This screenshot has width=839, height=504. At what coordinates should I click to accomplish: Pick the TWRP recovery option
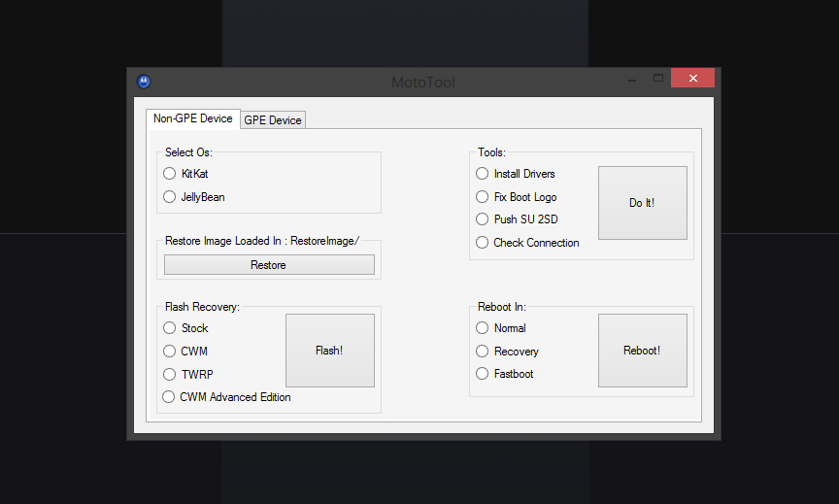point(170,374)
